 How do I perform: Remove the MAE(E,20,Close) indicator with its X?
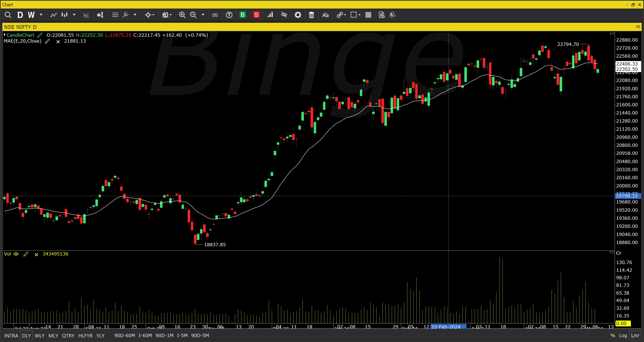click(x=58, y=42)
